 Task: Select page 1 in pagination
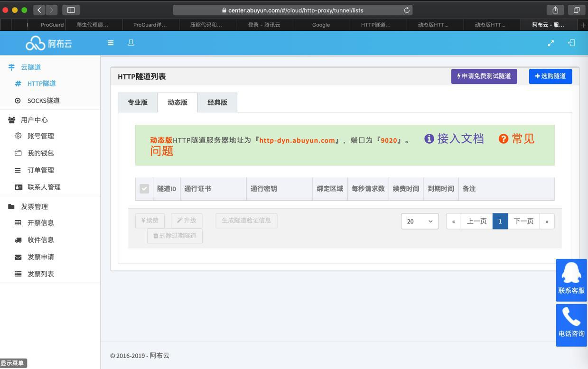coord(500,221)
